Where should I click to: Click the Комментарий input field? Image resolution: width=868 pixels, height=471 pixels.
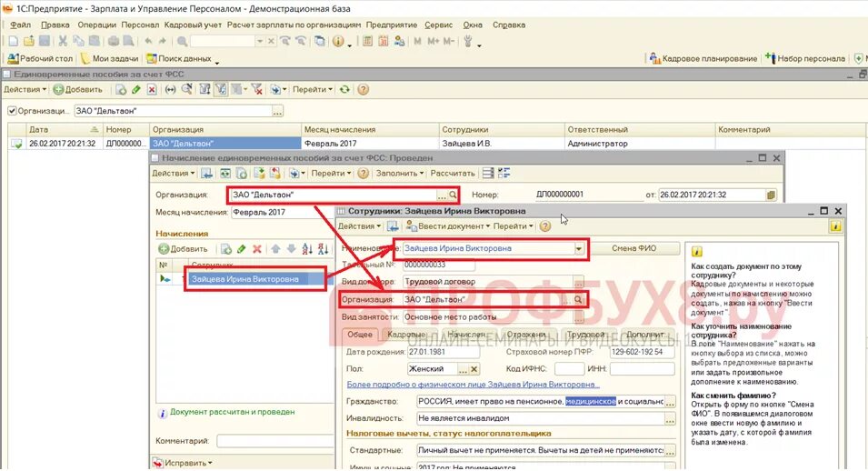[274, 441]
